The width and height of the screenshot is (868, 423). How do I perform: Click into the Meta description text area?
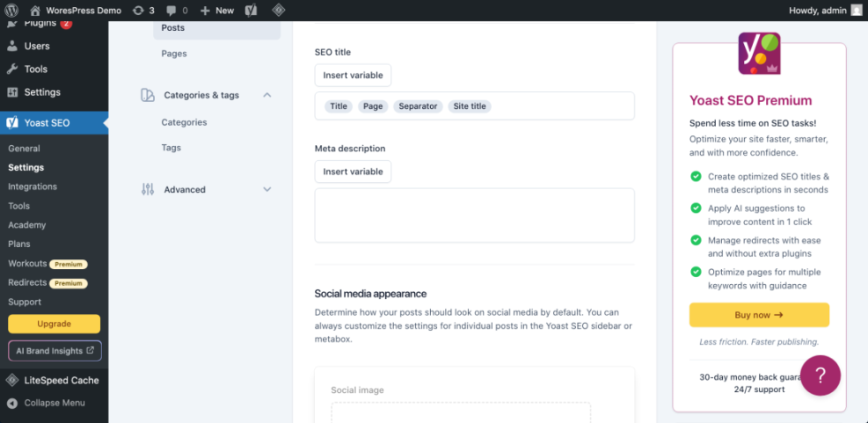pyautogui.click(x=474, y=215)
